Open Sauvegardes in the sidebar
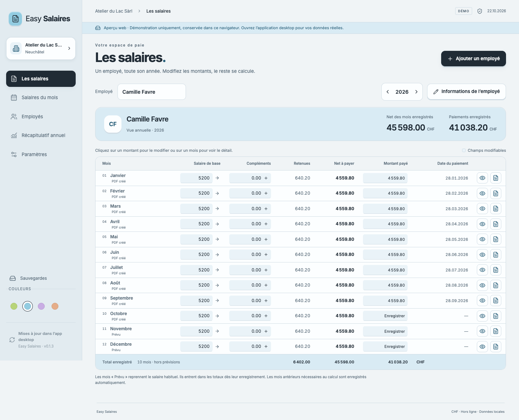Screen dimensions: 519x420 pyautogui.click(x=28, y=278)
